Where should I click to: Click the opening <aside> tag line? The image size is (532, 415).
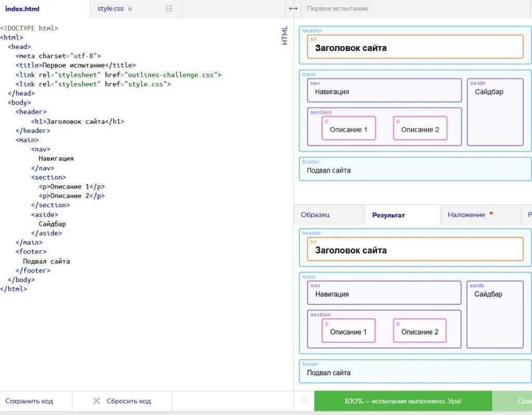tap(45, 215)
